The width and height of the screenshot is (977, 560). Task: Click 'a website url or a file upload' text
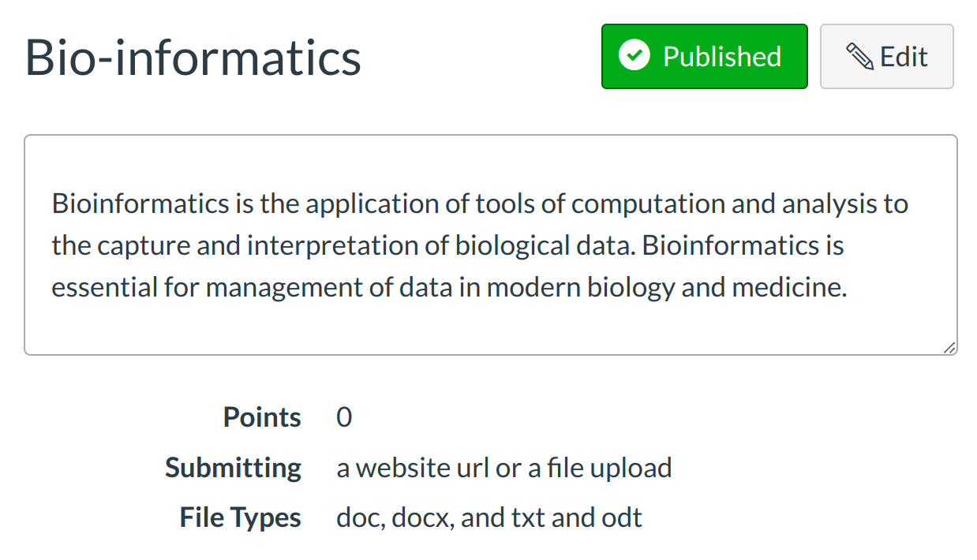click(503, 468)
